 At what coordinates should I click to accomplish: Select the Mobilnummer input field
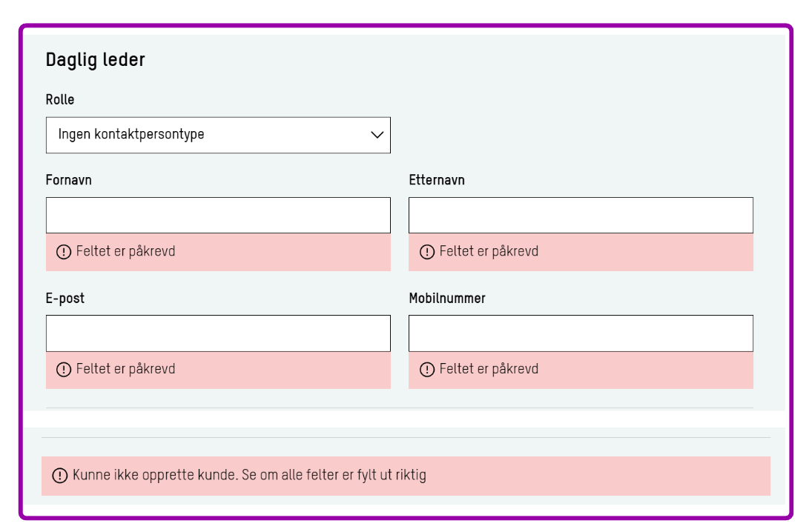[x=581, y=333]
